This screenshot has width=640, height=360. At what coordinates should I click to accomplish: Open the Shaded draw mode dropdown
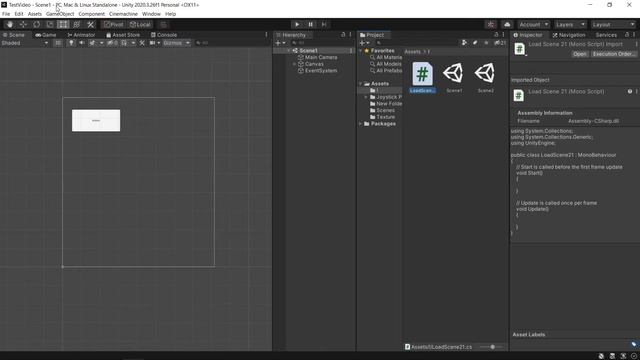24,43
